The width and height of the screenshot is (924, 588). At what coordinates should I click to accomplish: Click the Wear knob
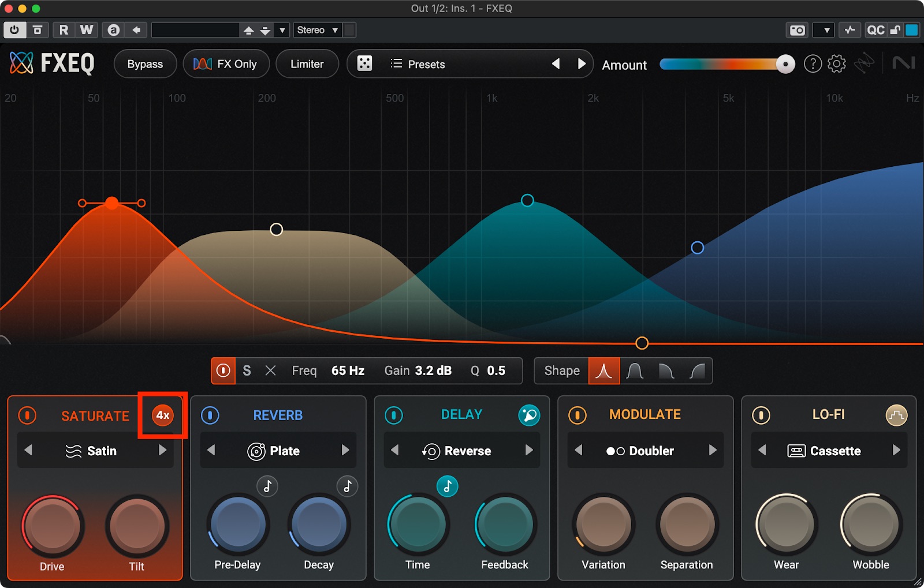pyautogui.click(x=787, y=525)
